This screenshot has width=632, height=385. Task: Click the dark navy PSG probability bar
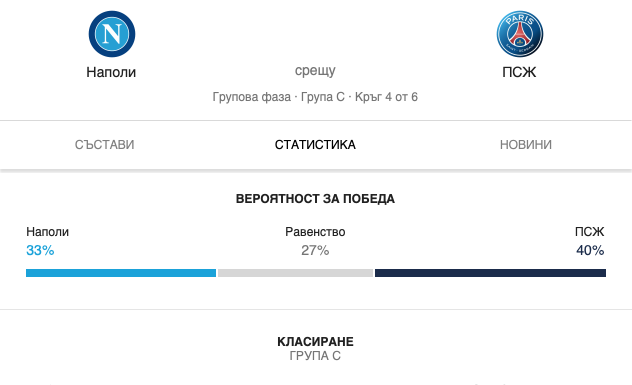pyautogui.click(x=490, y=273)
